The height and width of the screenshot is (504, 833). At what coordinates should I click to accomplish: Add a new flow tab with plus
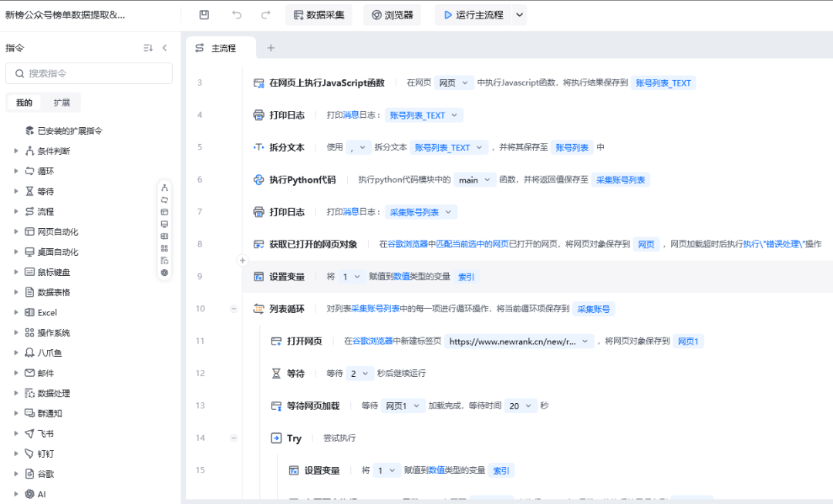point(271,48)
